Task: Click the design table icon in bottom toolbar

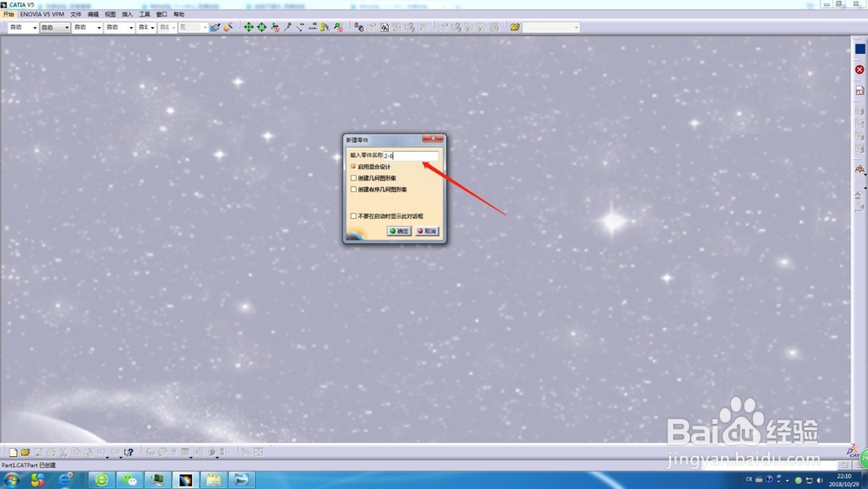Action: pos(185,453)
